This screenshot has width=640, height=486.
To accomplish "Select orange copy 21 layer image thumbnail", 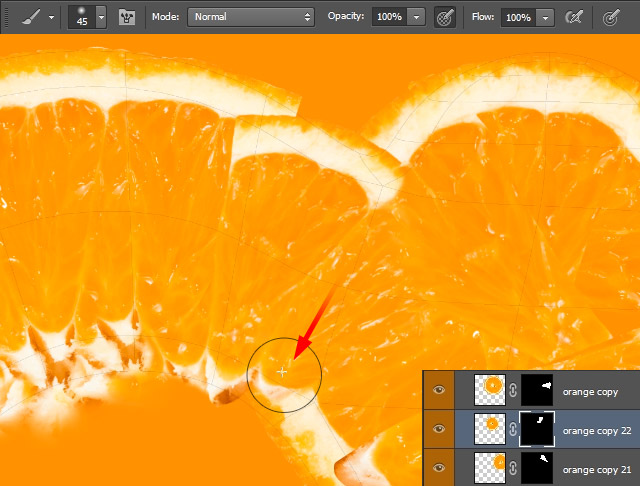I will [x=490, y=468].
